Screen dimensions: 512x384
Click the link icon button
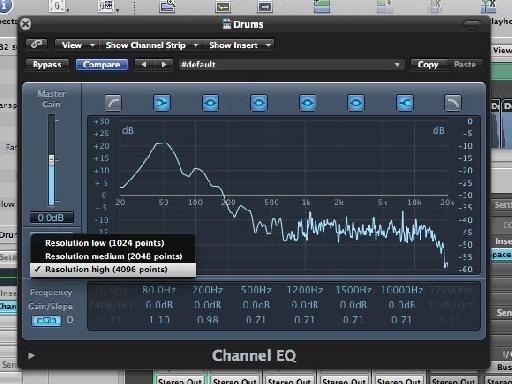click(36, 44)
